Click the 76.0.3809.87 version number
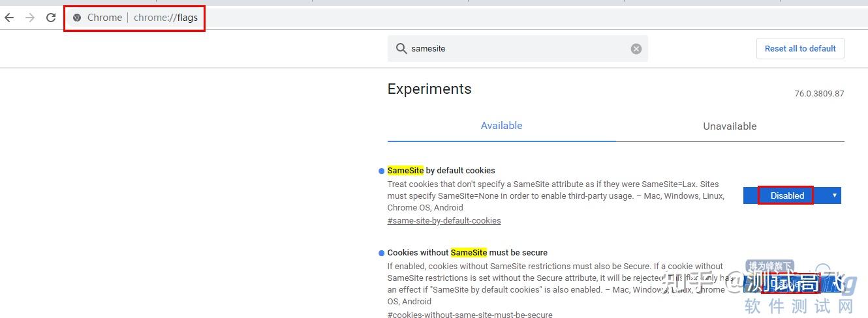Viewport: 868px width, 318px height. 818,94
